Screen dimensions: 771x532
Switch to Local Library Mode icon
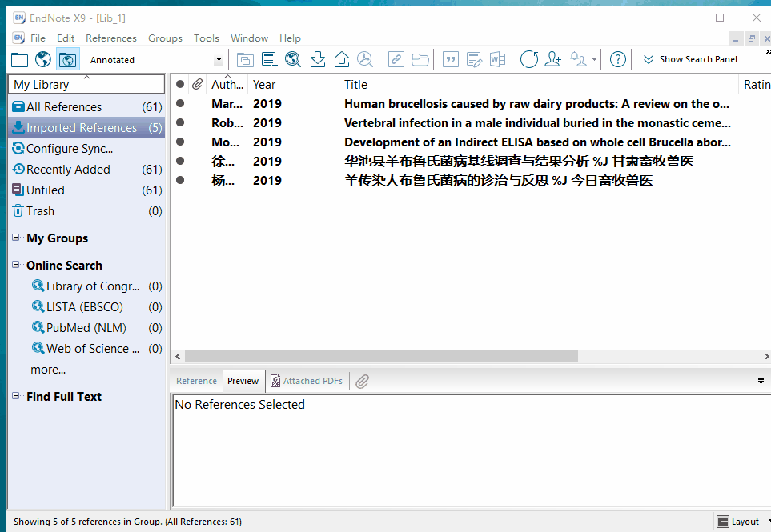point(20,60)
